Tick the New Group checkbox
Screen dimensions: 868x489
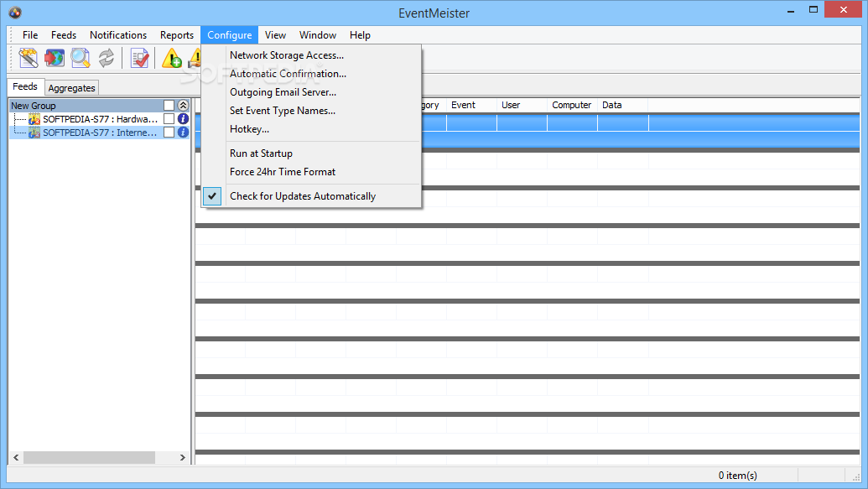pyautogui.click(x=169, y=105)
